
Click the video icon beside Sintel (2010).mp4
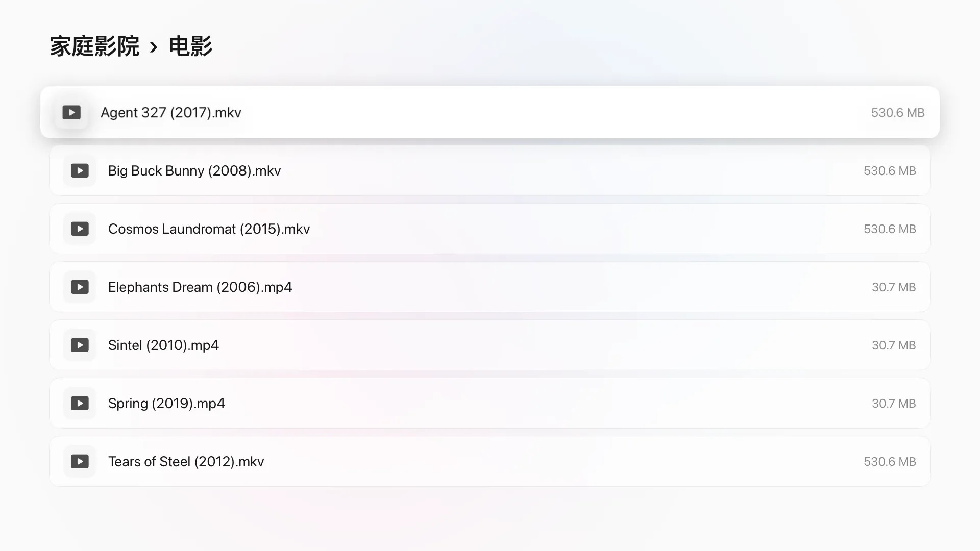point(80,345)
